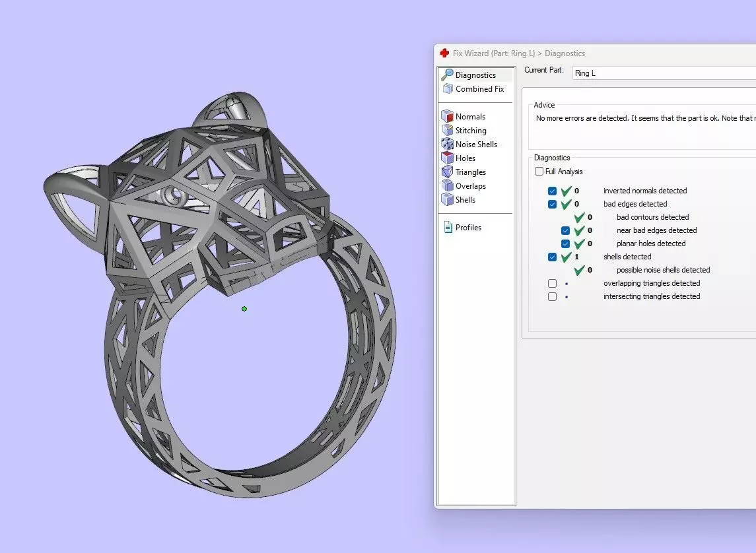Viewport: 756px width, 553px height.
Task: Click the Current Part field showing Ring L
Action: click(664, 73)
